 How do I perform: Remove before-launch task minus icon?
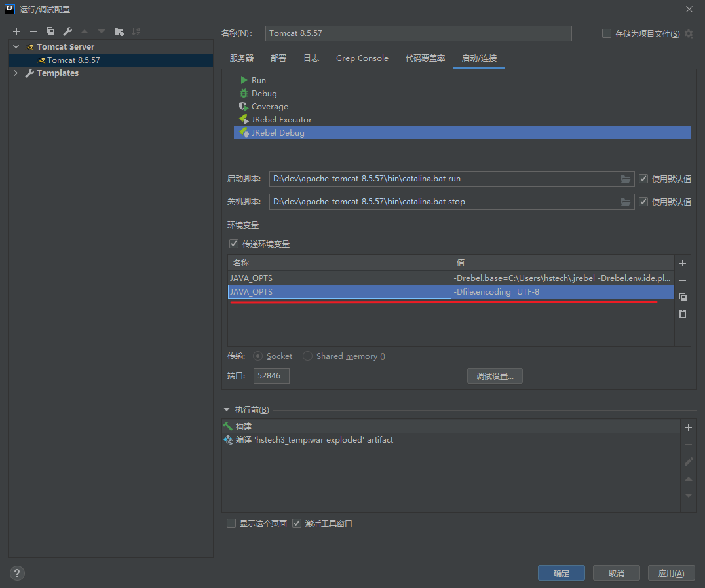pos(689,445)
